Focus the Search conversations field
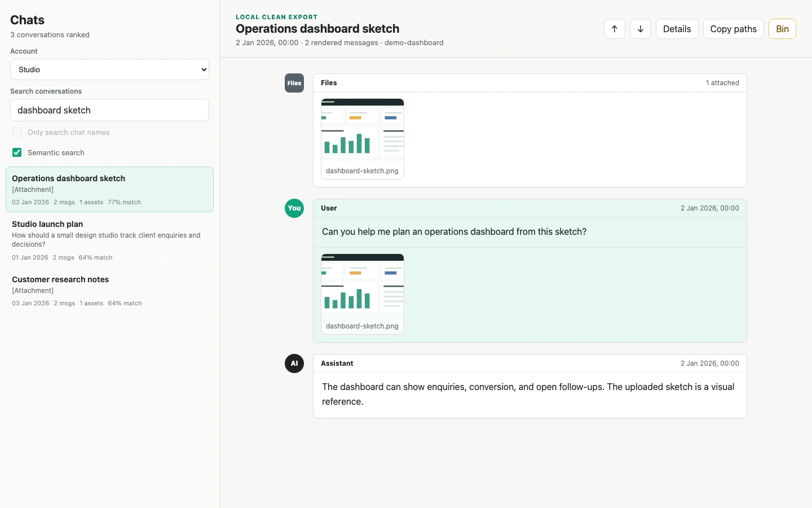Screen dimensions: 812x508 click(109, 110)
